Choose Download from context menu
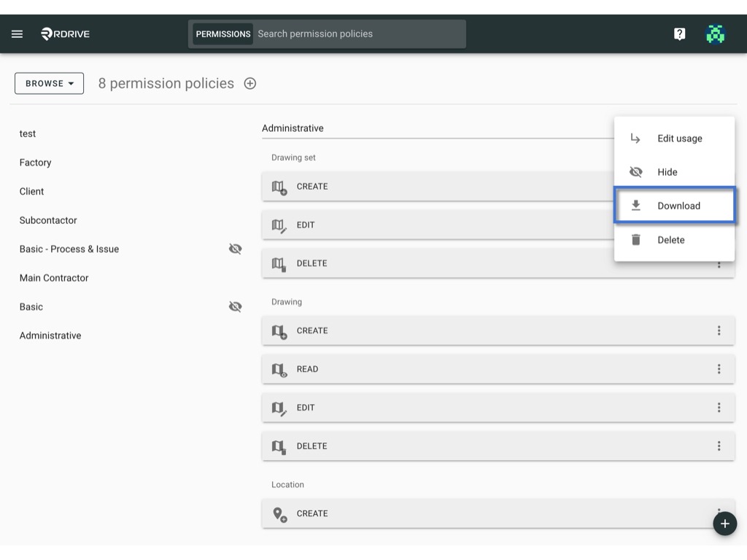747x560 pixels. point(674,206)
